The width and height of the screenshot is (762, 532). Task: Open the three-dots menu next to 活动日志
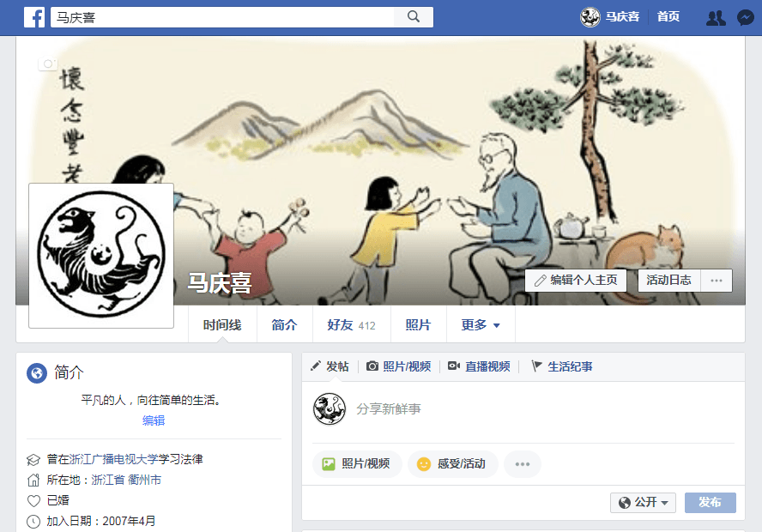click(717, 281)
